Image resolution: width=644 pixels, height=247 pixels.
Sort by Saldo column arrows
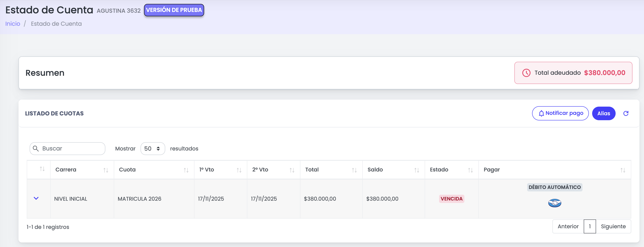tap(416, 170)
